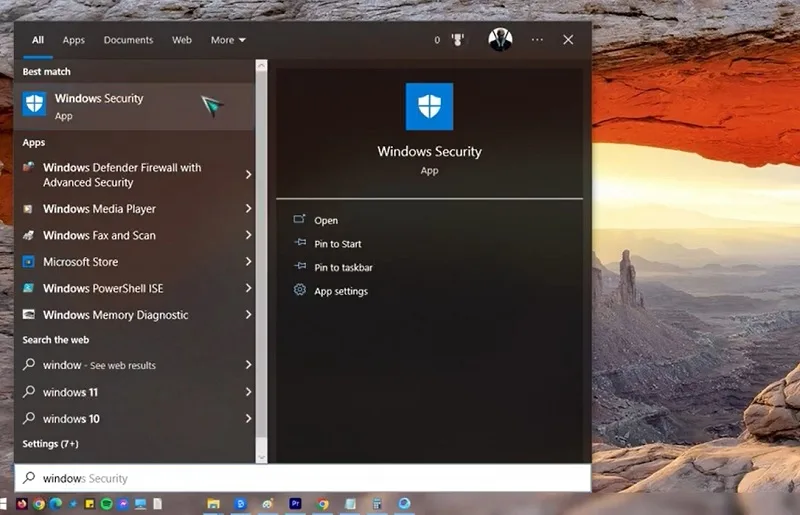Open the user profile avatar
800x515 pixels.
click(x=500, y=40)
